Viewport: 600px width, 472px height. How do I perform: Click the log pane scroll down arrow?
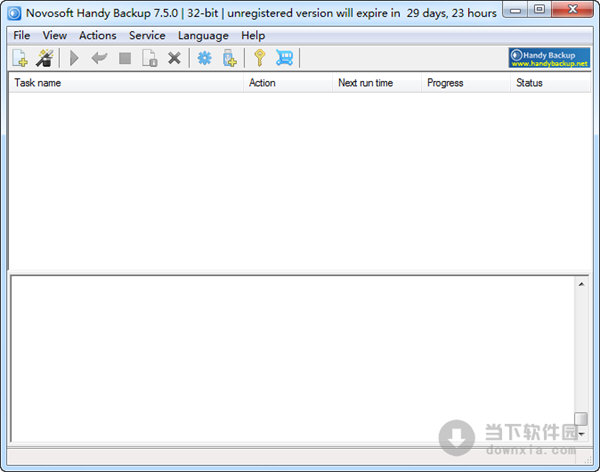coord(581,434)
